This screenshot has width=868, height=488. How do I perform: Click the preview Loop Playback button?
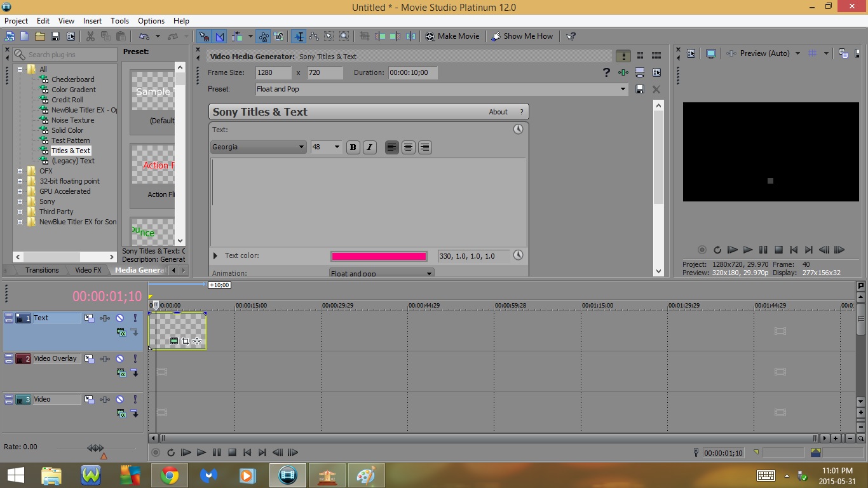(x=717, y=250)
